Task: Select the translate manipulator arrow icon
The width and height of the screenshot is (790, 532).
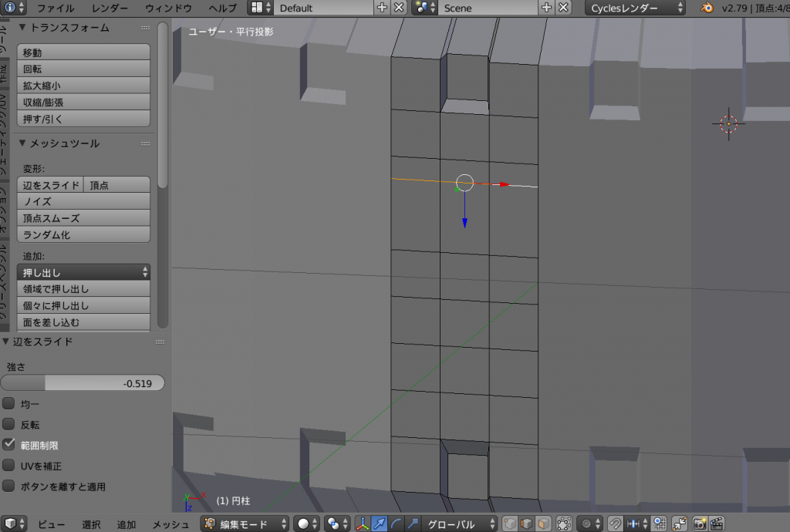Action: (x=380, y=524)
